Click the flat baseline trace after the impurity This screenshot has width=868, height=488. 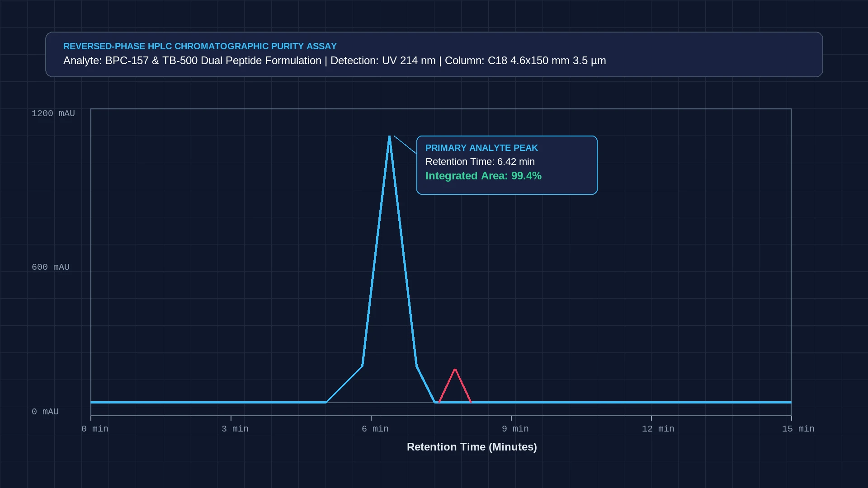[631, 402]
